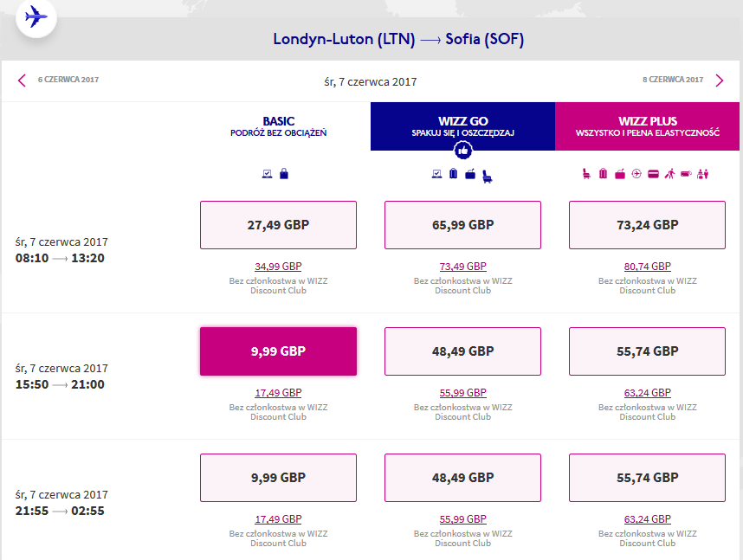The height and width of the screenshot is (560, 743).
Task: Click highlighted 9,99 GBP fare for 15:50 flight
Action: pyautogui.click(x=278, y=351)
